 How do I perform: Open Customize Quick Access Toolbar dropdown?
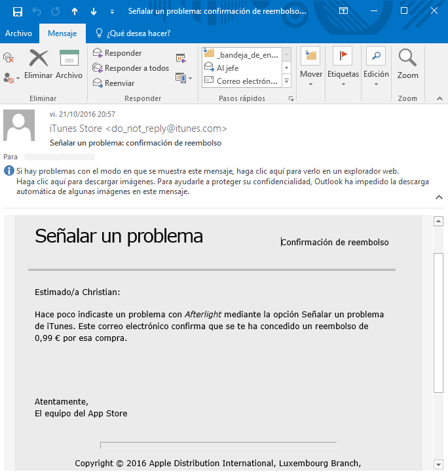(112, 12)
